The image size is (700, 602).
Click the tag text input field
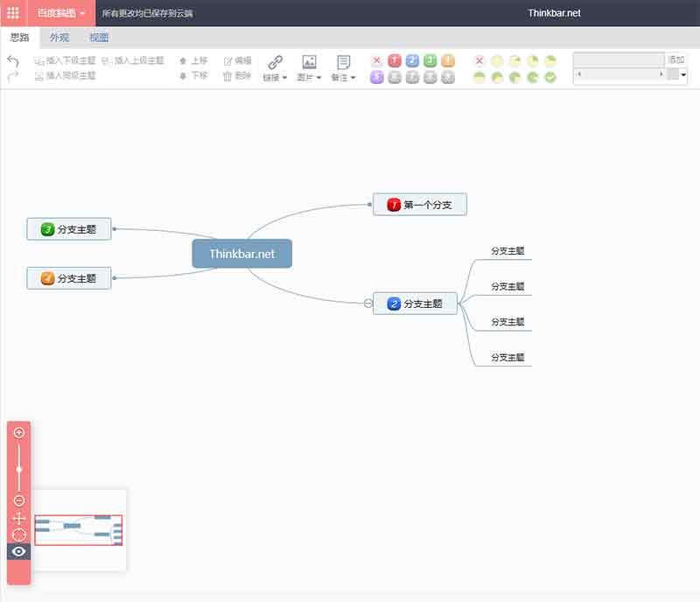[619, 59]
